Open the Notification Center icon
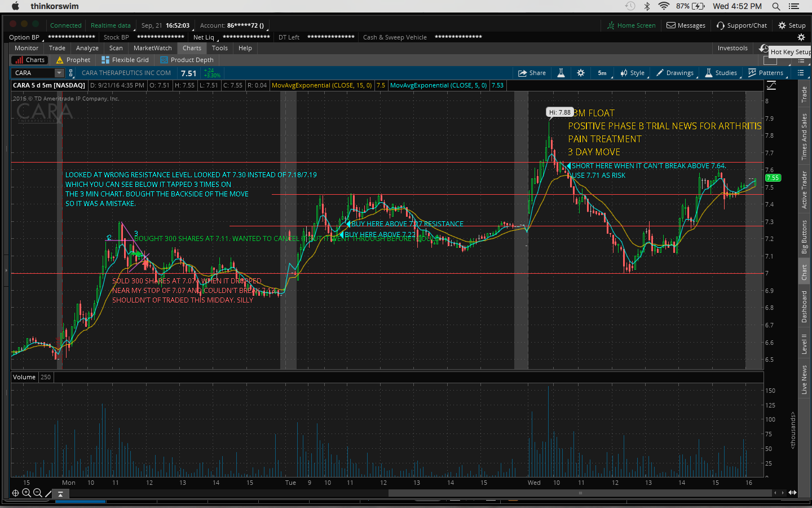 [x=794, y=6]
